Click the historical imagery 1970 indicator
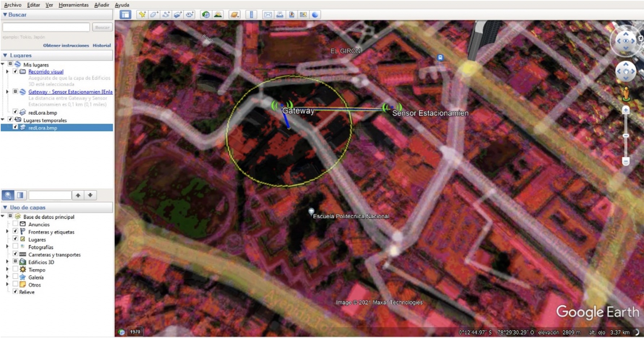The image size is (644, 338). [x=135, y=332]
